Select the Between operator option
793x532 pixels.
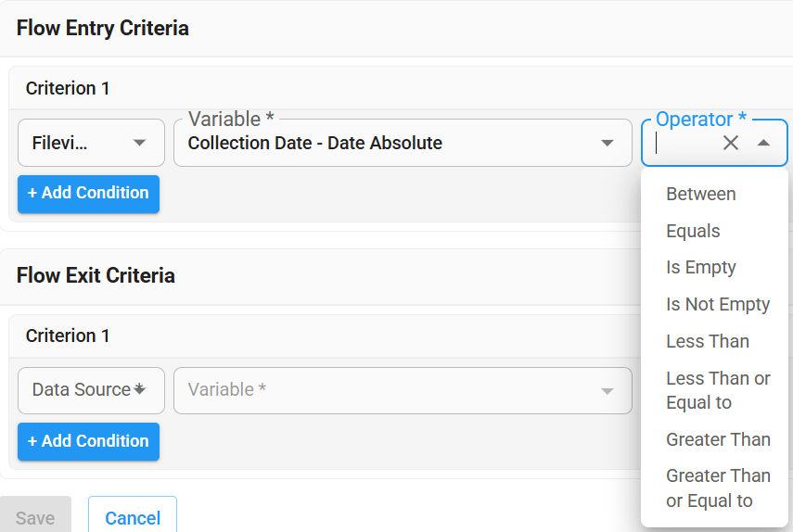pyautogui.click(x=701, y=194)
